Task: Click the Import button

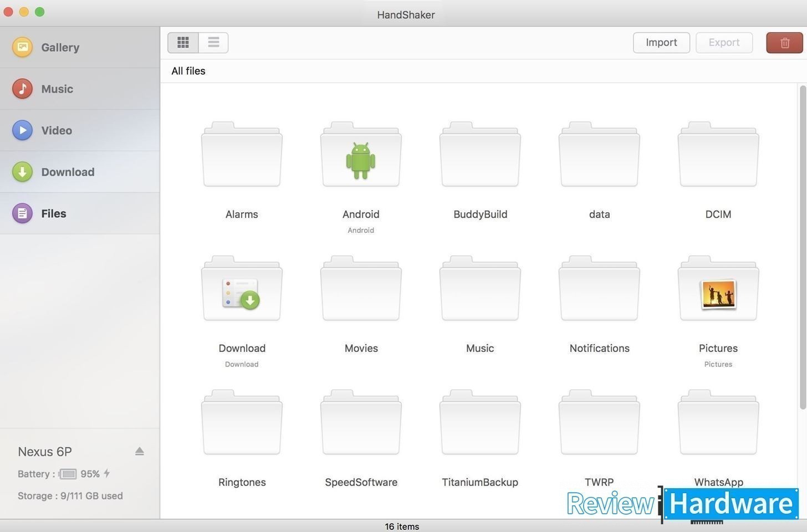Action: 661,43
